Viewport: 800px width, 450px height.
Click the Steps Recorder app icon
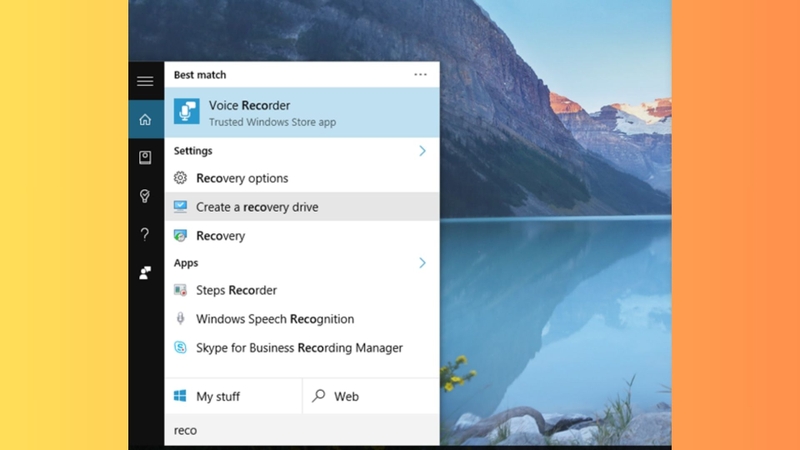click(180, 290)
